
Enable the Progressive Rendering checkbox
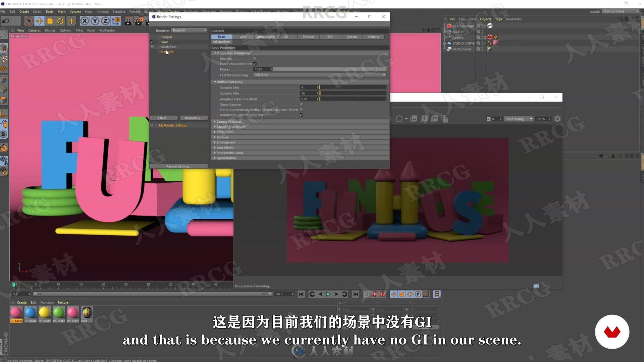pos(255,59)
